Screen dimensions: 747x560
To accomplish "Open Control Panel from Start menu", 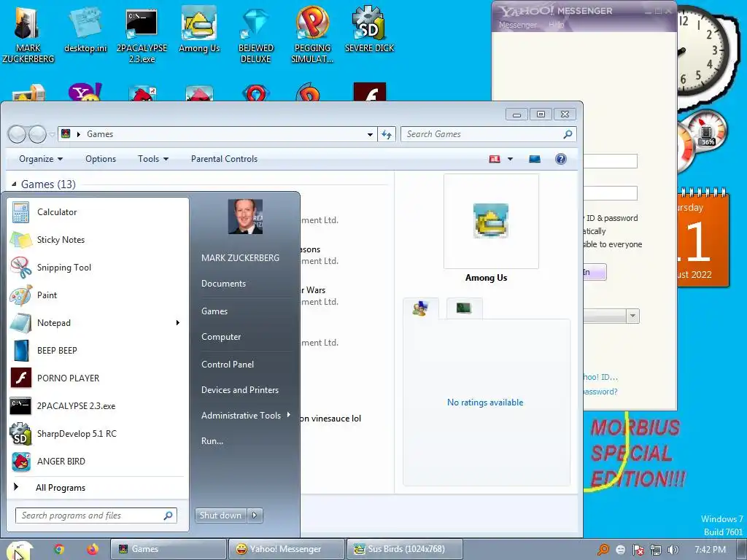I will pyautogui.click(x=228, y=365).
